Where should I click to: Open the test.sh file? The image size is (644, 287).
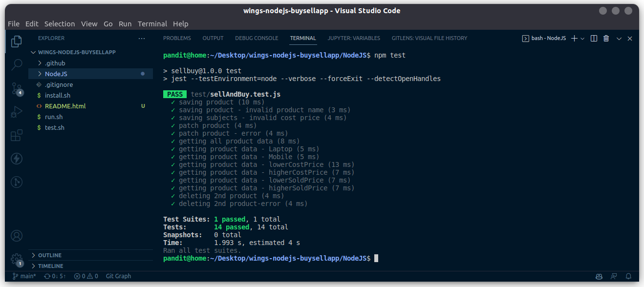coord(90,127)
